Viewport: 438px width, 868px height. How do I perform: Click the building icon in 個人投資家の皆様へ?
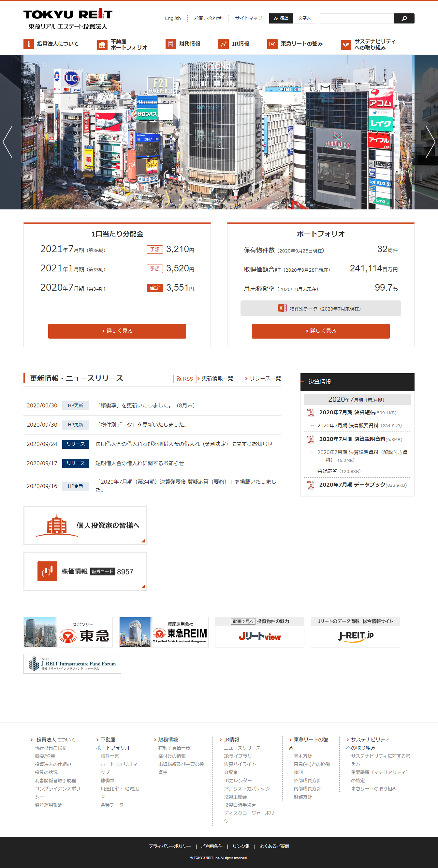(57, 525)
